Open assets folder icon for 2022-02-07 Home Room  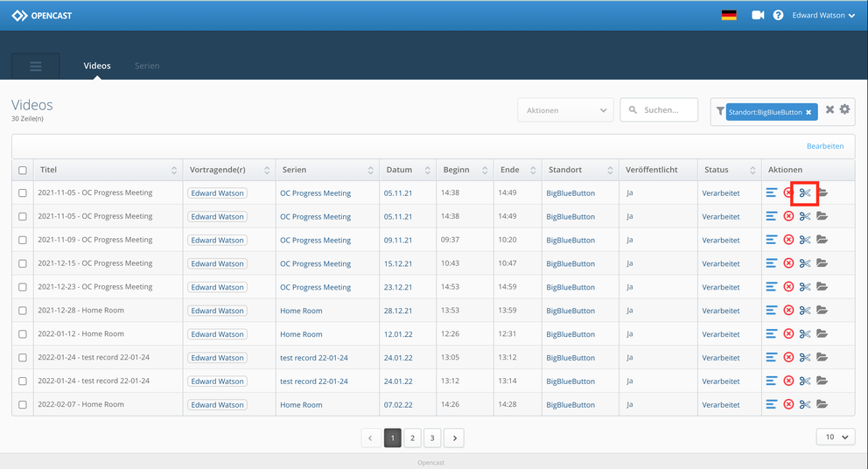point(822,404)
